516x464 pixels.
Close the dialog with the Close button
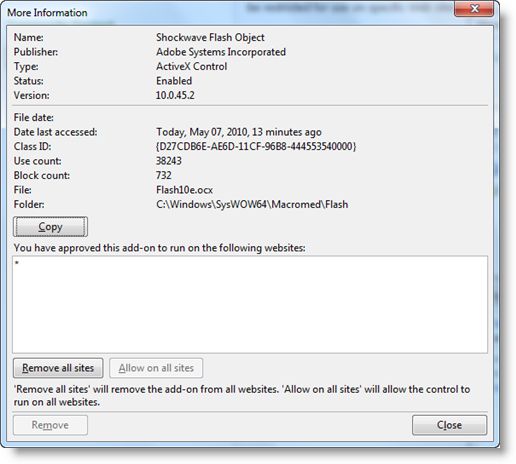(x=449, y=425)
